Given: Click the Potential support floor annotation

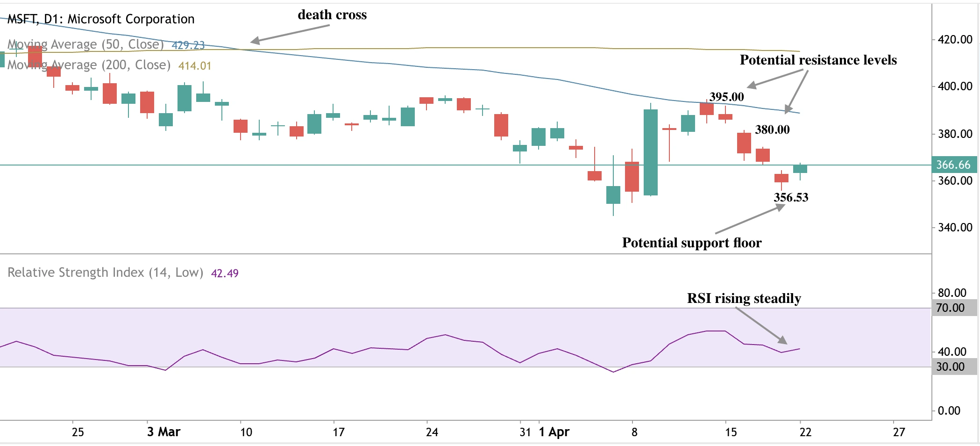Looking at the screenshot, I should click(692, 243).
